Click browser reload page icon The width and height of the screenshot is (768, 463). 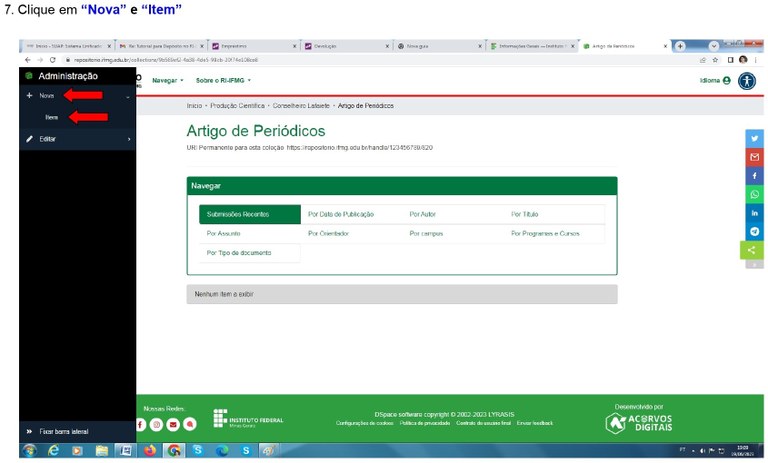(52, 60)
